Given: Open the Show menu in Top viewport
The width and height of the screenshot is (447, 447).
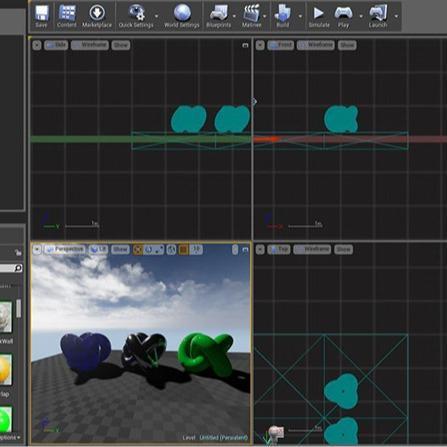Looking at the screenshot, I should [343, 249].
